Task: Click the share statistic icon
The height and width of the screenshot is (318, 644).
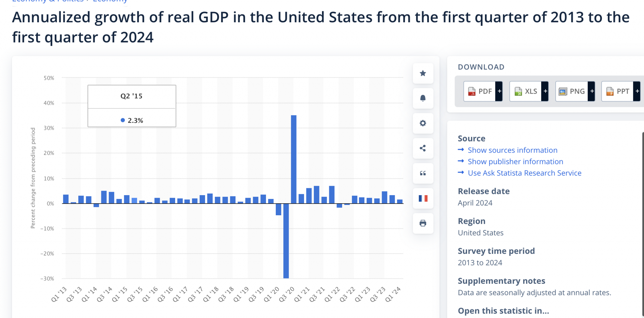Action: coord(423,148)
